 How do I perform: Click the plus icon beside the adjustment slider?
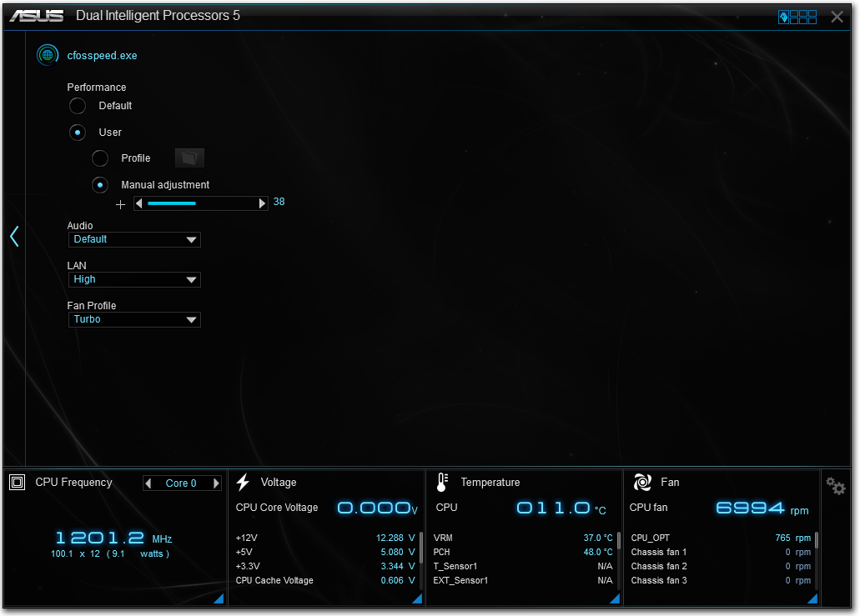tap(121, 204)
